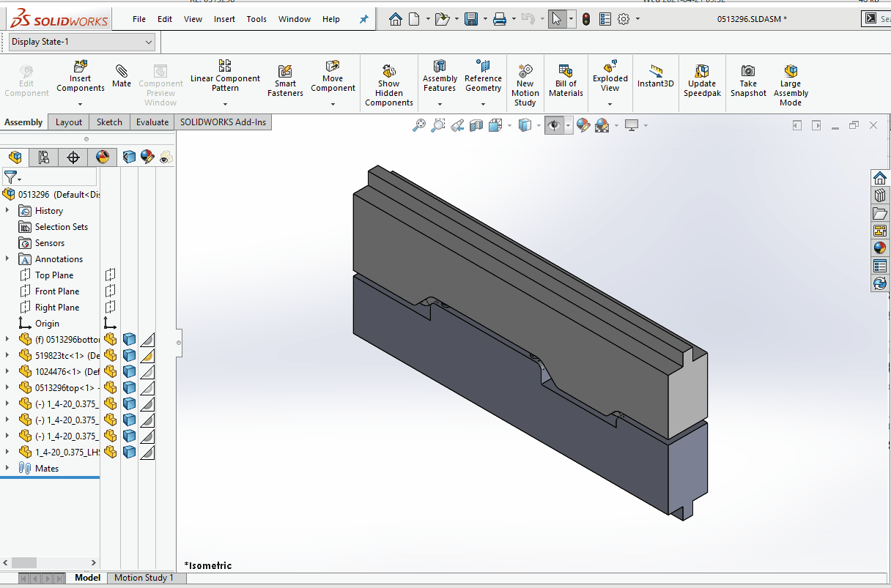Click the Smart Fasteners button
891x588 pixels.
[x=285, y=79]
